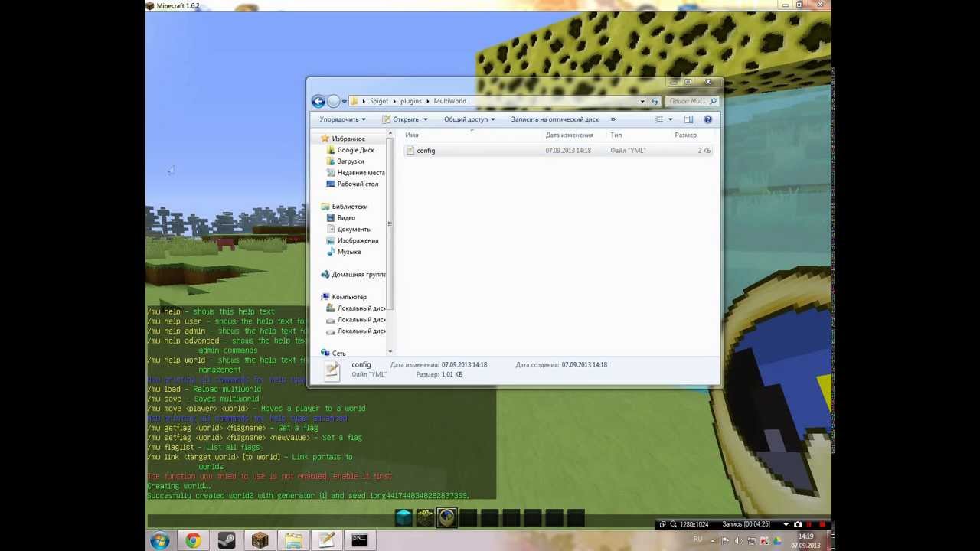Click the recorder zoom magnifier icon

click(674, 524)
